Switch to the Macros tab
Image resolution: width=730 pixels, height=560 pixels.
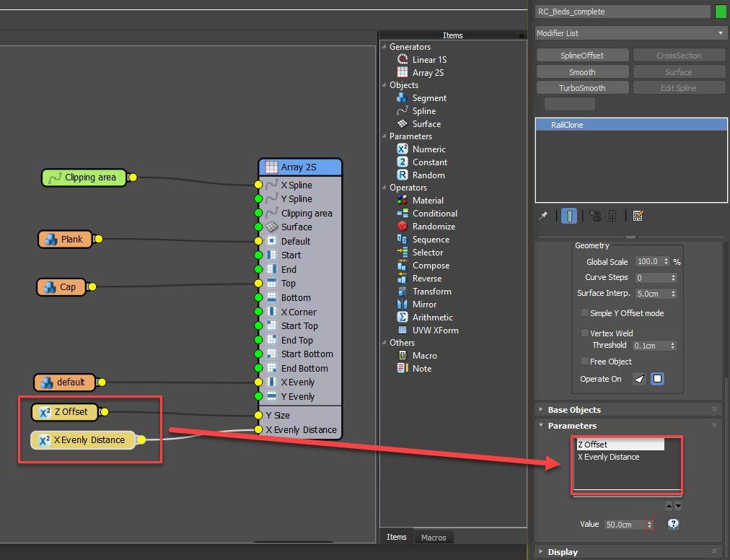[434, 537]
